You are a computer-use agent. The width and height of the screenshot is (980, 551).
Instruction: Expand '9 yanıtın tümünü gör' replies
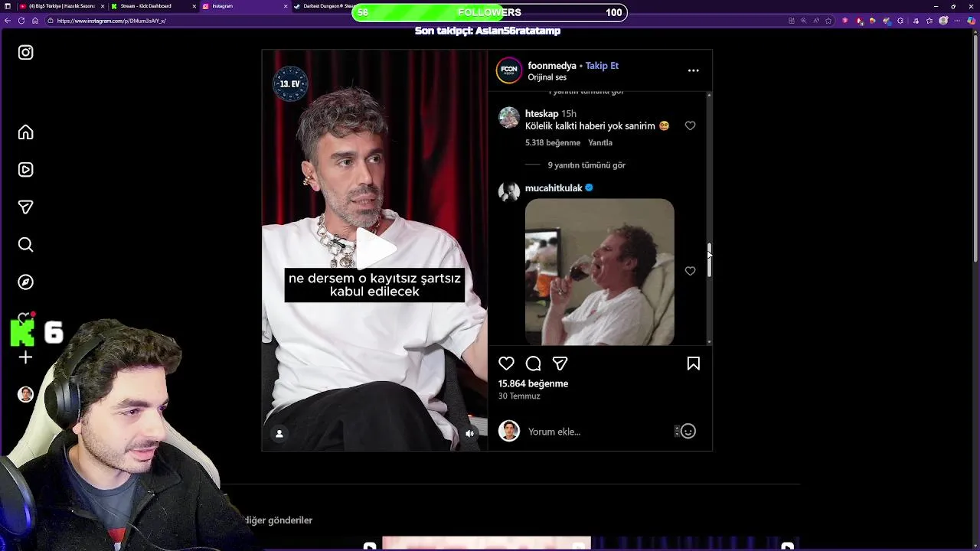pos(586,165)
